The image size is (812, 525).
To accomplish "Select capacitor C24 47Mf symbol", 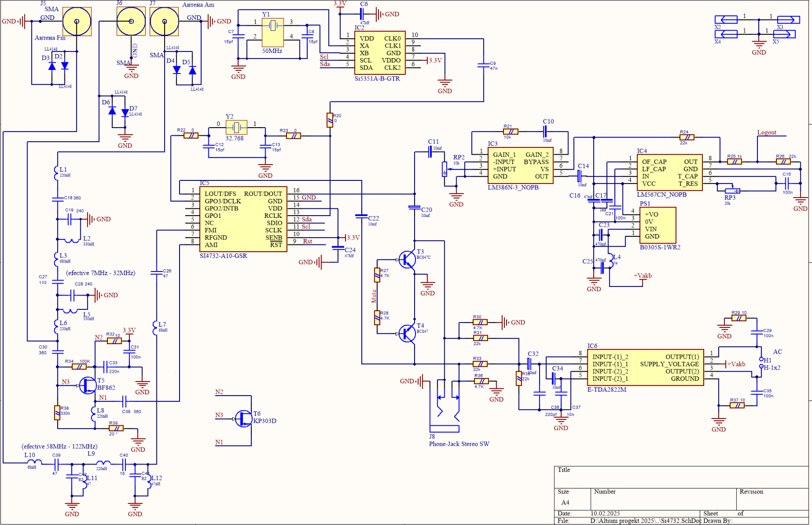I will click(337, 247).
